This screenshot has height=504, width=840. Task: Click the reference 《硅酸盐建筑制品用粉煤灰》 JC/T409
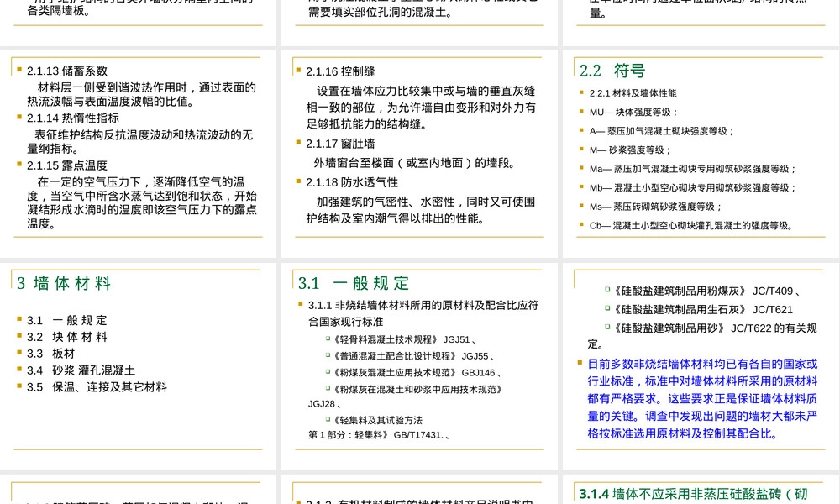(706, 291)
